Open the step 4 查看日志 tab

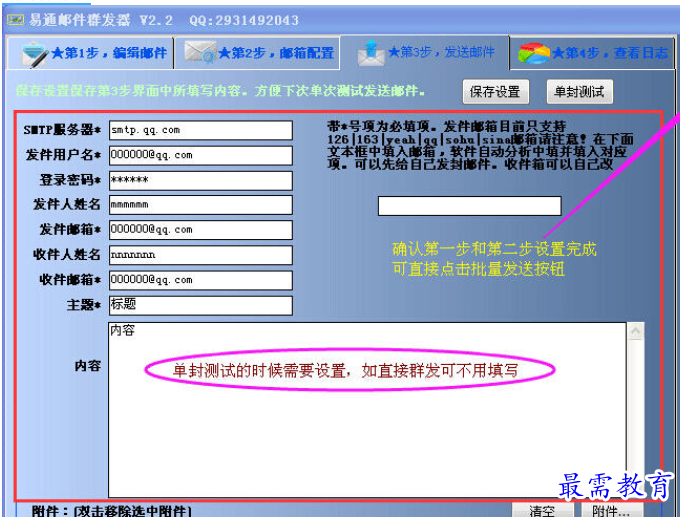[592, 53]
